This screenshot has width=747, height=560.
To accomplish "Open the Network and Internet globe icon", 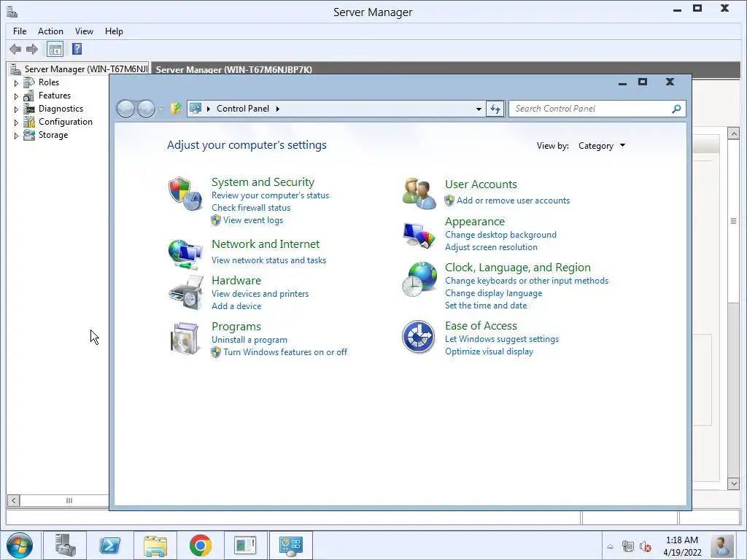I will coord(185,254).
